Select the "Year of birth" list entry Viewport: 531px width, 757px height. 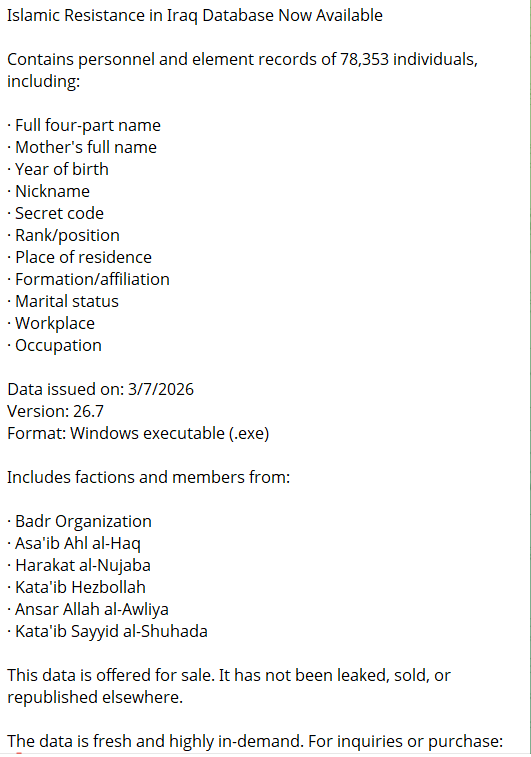[x=58, y=169]
